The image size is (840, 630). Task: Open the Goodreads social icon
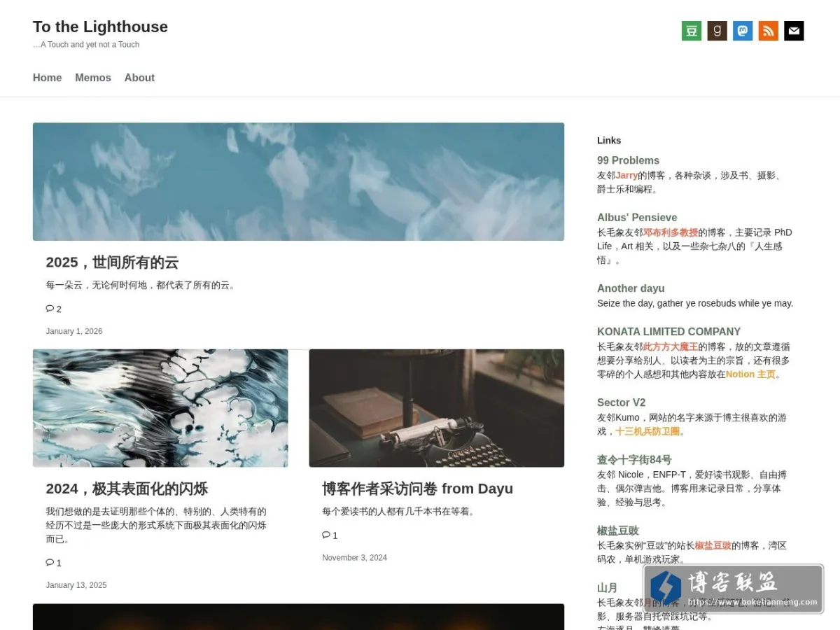717,31
